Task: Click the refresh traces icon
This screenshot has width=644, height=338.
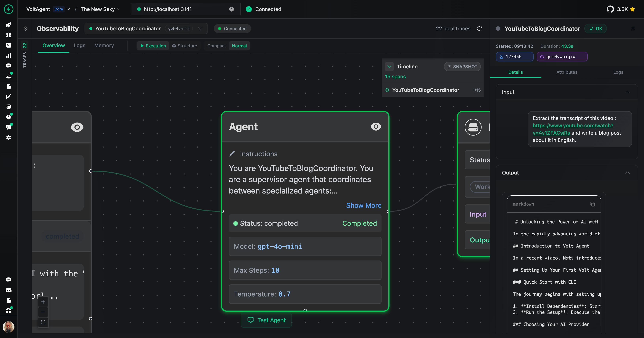Action: (479, 29)
